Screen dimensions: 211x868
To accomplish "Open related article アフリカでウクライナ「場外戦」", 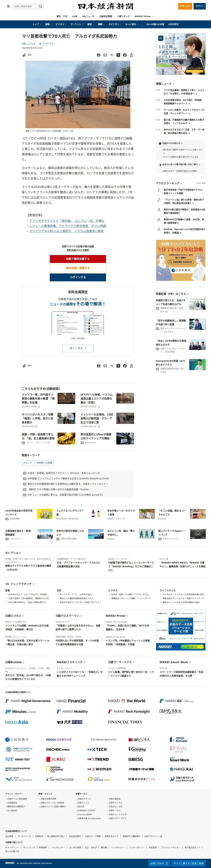I will 67,221.
